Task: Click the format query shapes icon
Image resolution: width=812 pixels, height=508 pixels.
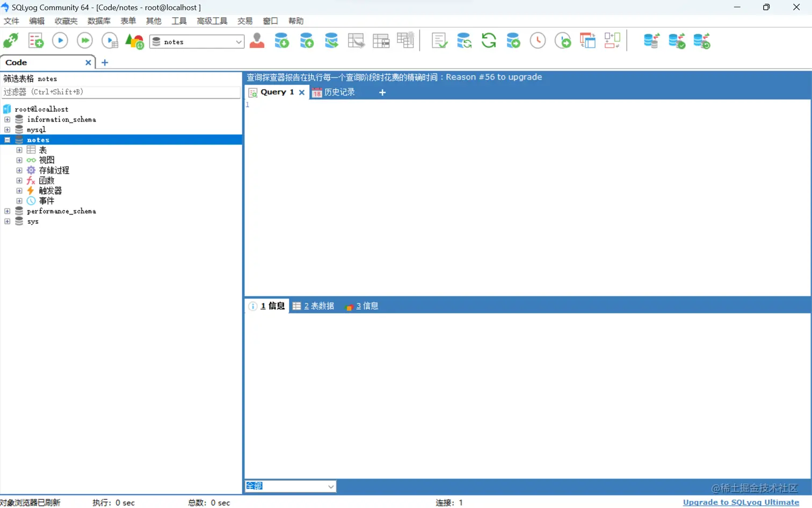Action: (134, 41)
